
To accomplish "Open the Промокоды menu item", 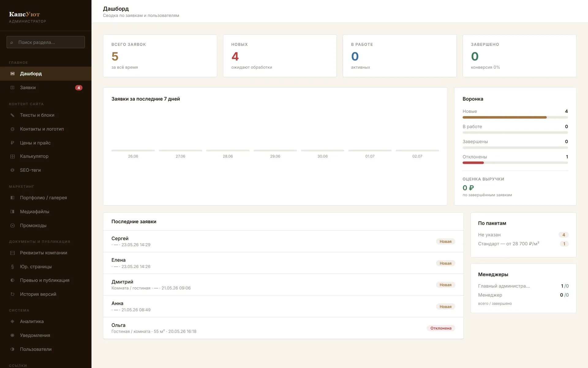I will [x=46, y=225].
